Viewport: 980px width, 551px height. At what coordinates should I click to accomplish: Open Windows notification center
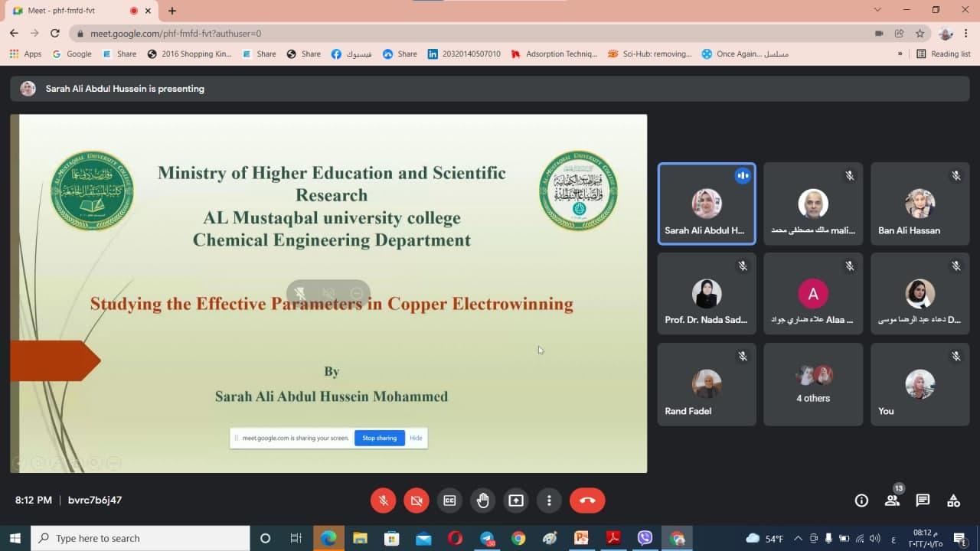(x=959, y=538)
